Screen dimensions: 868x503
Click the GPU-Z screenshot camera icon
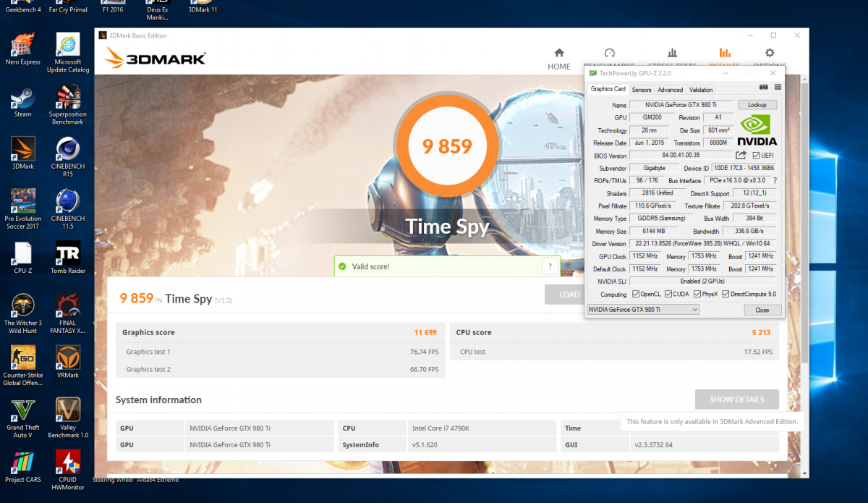764,87
